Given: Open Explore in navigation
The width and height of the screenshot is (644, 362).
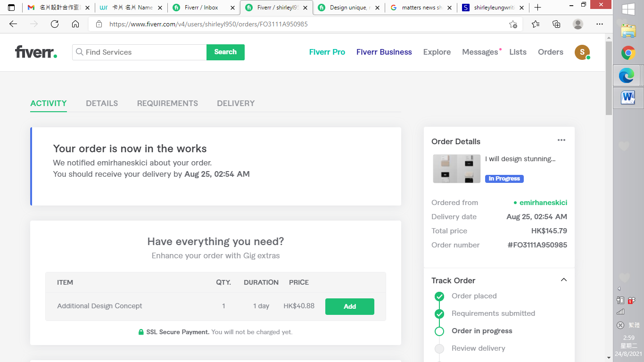Looking at the screenshot, I should pyautogui.click(x=437, y=52).
